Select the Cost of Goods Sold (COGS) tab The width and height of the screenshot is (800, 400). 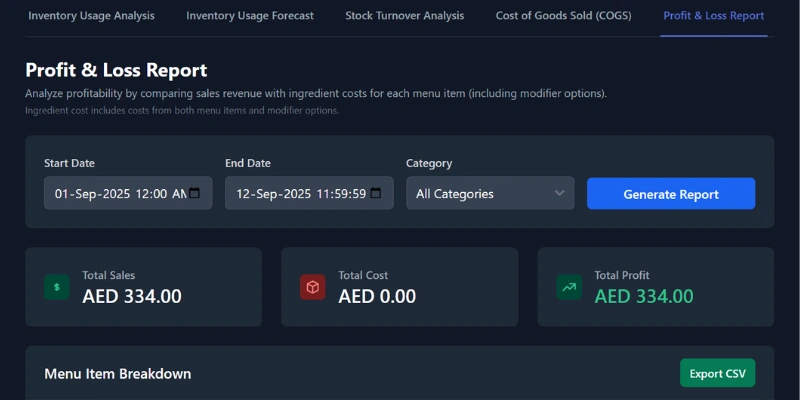tap(562, 16)
